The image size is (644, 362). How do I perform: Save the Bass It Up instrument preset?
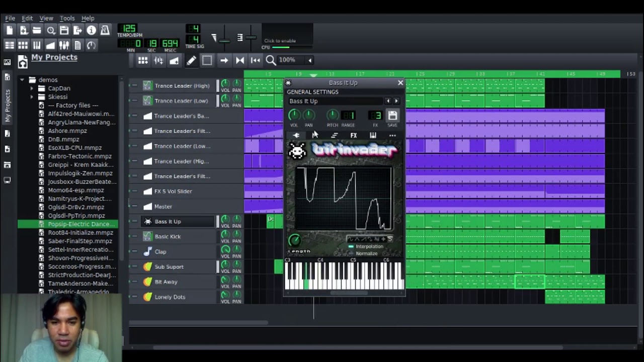(393, 115)
